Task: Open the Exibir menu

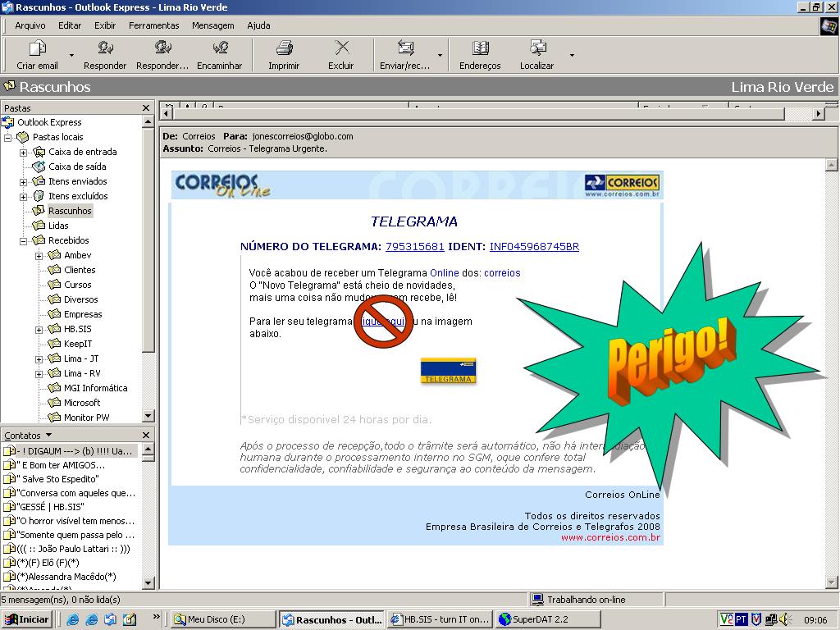Action: point(105,25)
